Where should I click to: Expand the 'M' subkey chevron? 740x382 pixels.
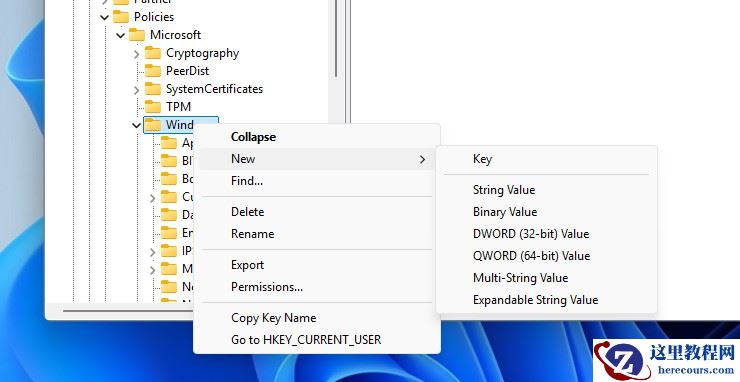(x=152, y=270)
